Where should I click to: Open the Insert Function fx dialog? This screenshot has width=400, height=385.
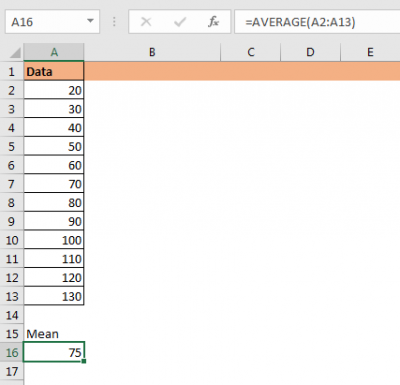(x=213, y=22)
